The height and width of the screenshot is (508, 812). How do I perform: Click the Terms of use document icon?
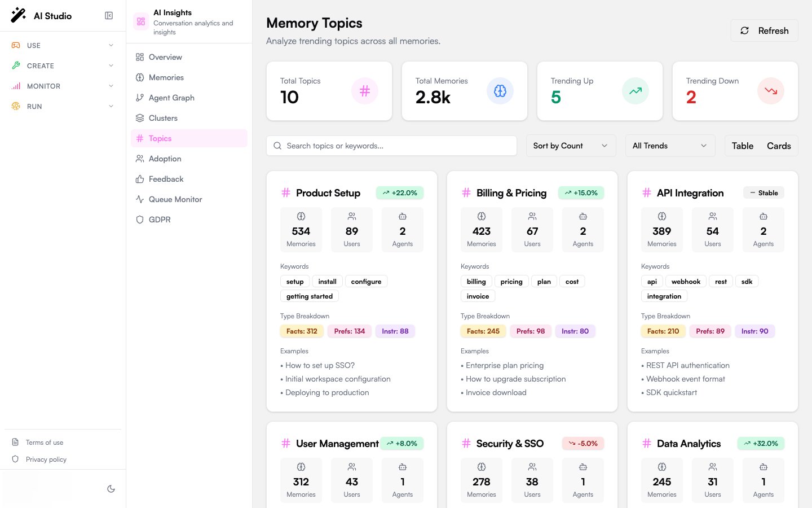(15, 443)
